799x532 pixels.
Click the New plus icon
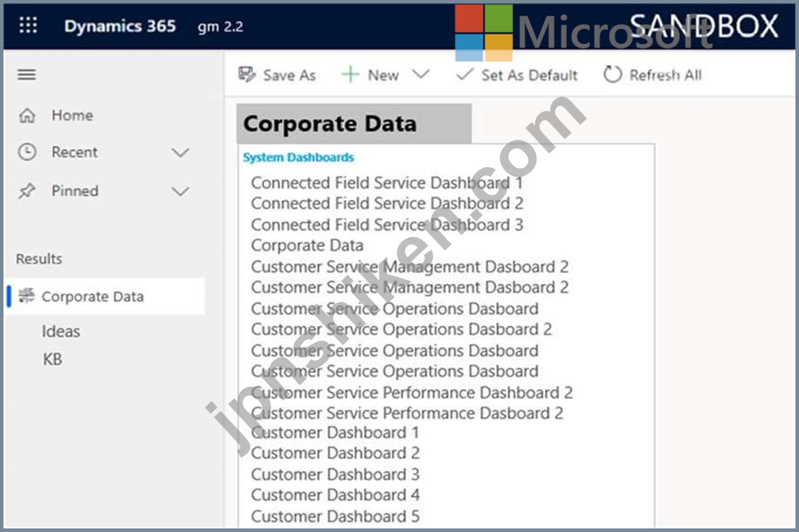351,75
